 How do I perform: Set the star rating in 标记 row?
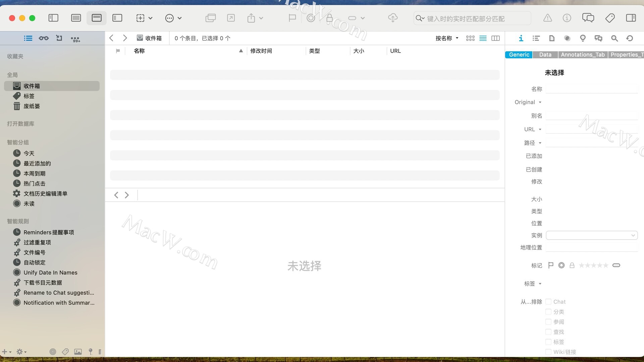click(x=593, y=265)
